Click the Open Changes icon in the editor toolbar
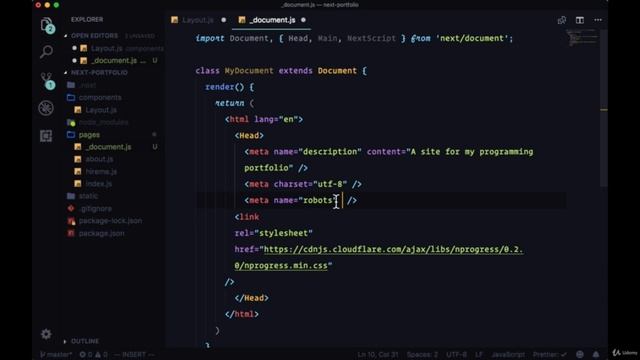The width and height of the screenshot is (640, 360). pos(562,20)
